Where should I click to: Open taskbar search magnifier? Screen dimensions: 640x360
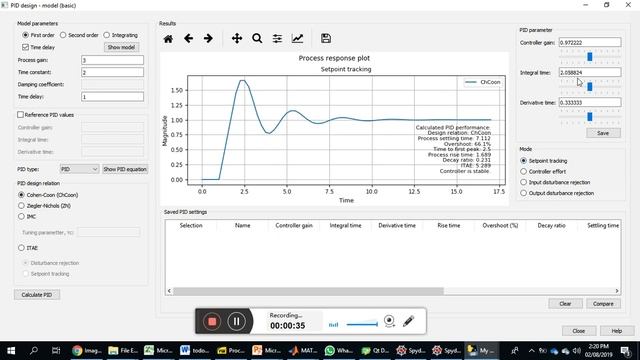pos(34,350)
